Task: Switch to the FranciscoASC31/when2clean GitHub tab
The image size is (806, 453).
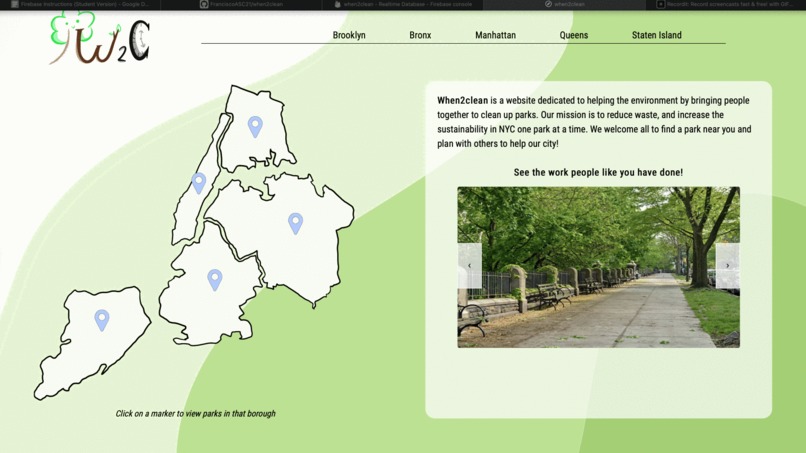Action: coord(242,5)
